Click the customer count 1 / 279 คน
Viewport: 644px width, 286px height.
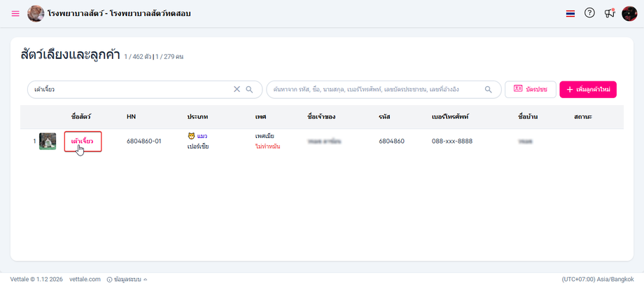click(x=169, y=57)
